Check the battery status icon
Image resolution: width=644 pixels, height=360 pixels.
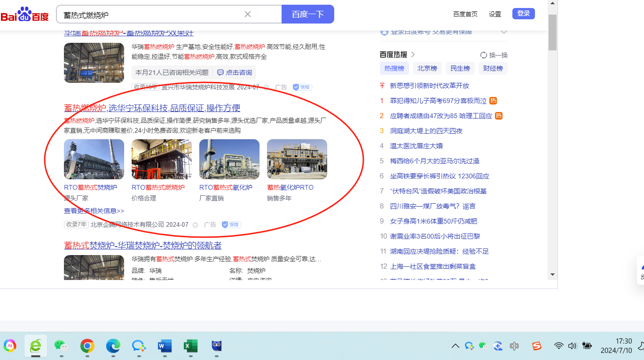587,346
